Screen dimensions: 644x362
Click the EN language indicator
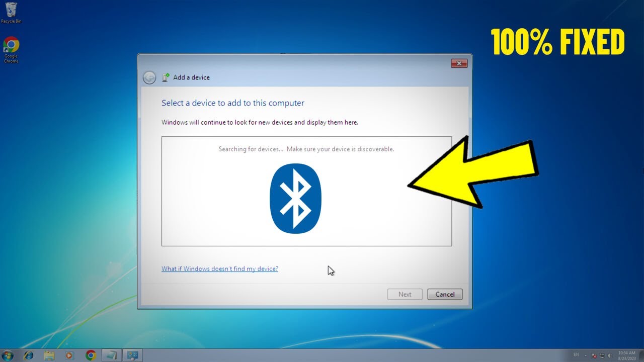[576, 355]
